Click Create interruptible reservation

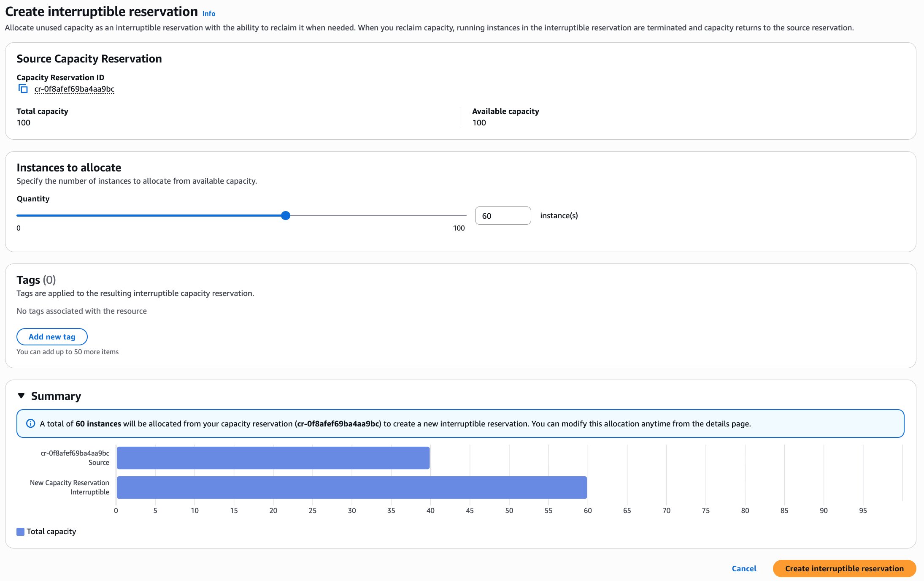coord(844,568)
